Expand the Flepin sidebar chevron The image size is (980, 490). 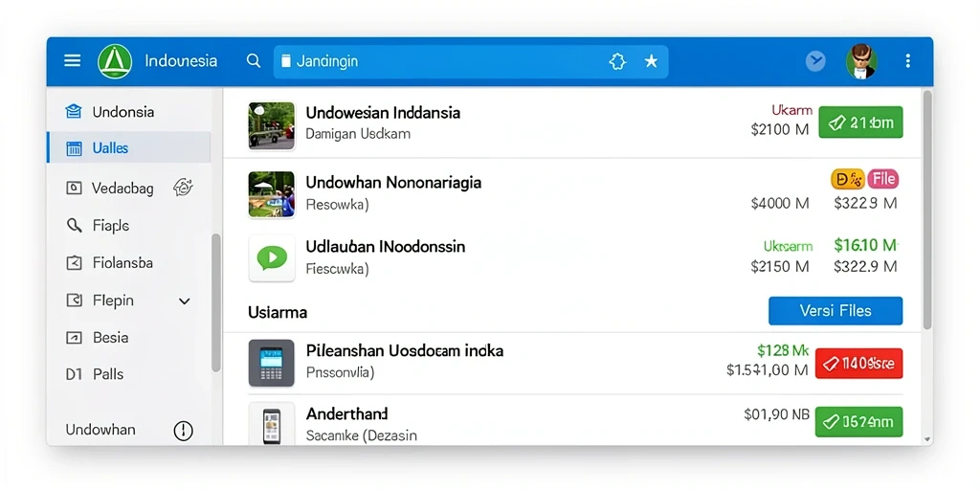coord(185,301)
